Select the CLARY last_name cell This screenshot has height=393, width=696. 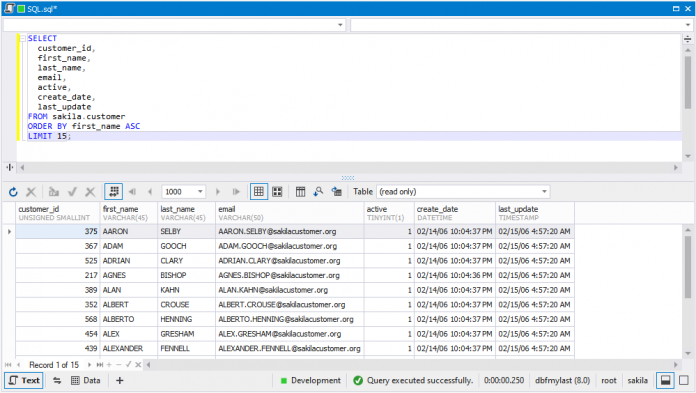[186, 261]
